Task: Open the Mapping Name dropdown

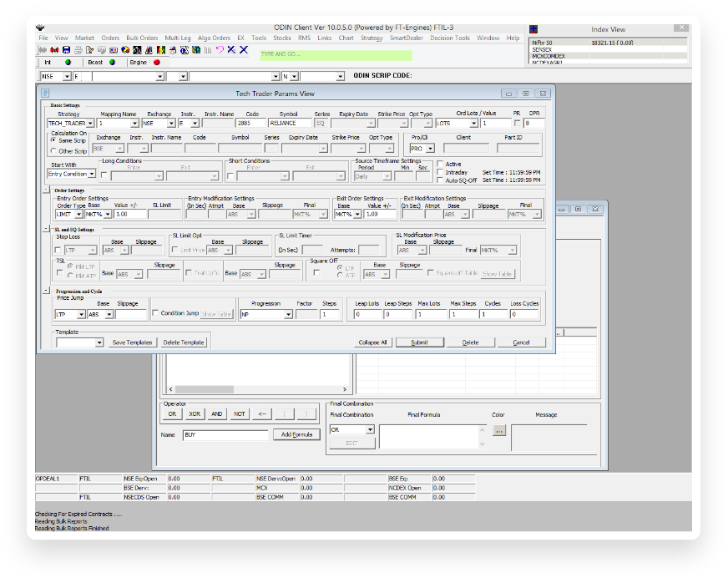Action: point(134,123)
